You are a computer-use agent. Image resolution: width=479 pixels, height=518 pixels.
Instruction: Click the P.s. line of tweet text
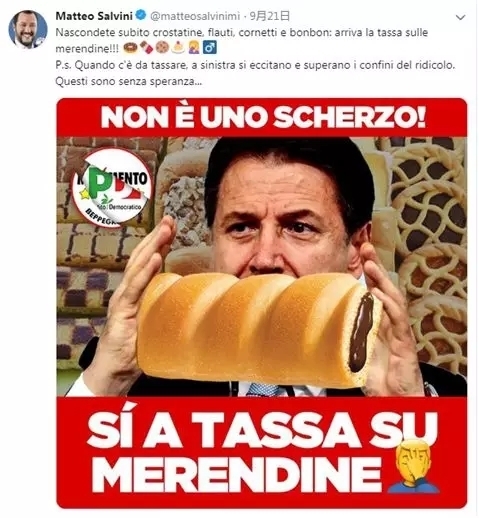click(255, 73)
